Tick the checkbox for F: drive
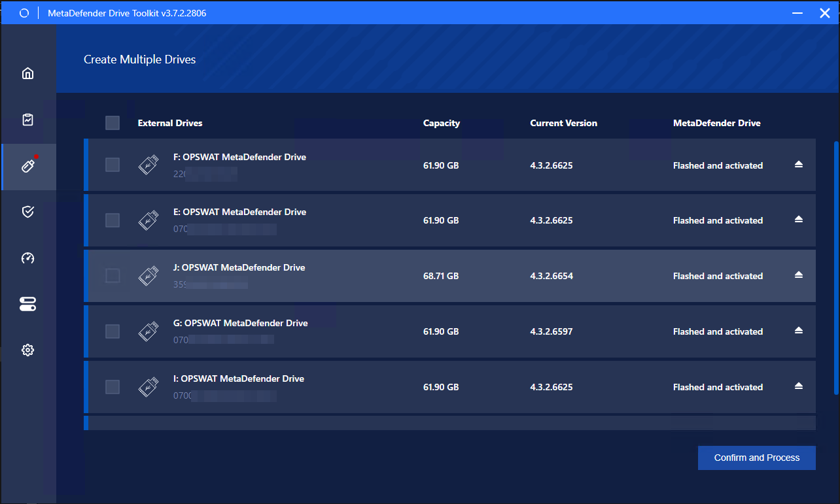The width and height of the screenshot is (840, 504). pyautogui.click(x=113, y=165)
